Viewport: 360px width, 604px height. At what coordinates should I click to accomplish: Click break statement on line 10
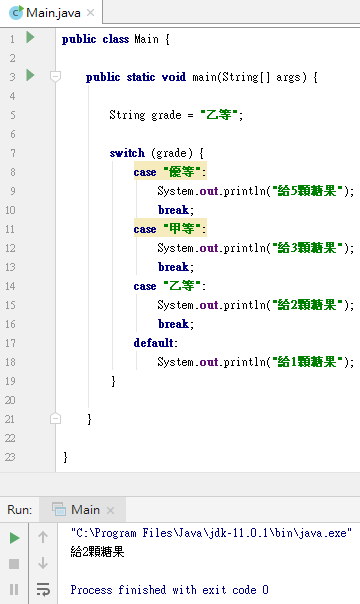[176, 210]
